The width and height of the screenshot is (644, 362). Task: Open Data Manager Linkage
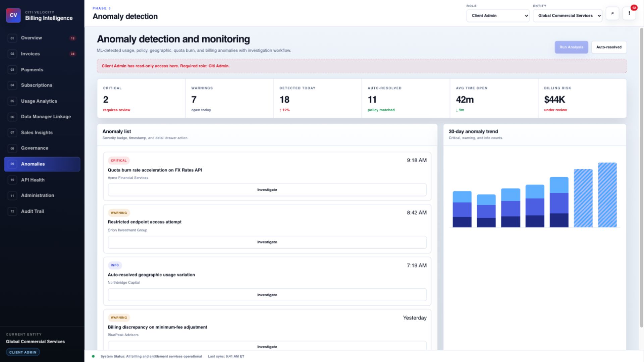click(42, 117)
